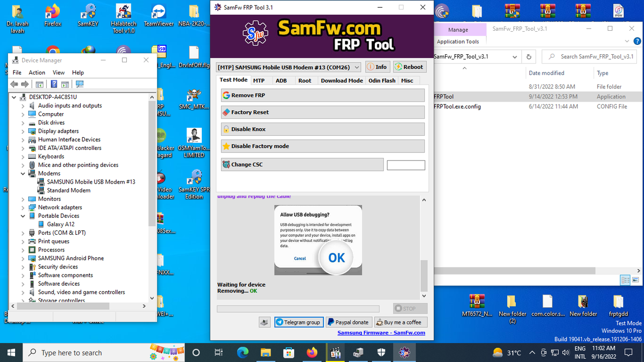Select SAMSUNG Mobile USB Modem #13 device

coord(91,182)
